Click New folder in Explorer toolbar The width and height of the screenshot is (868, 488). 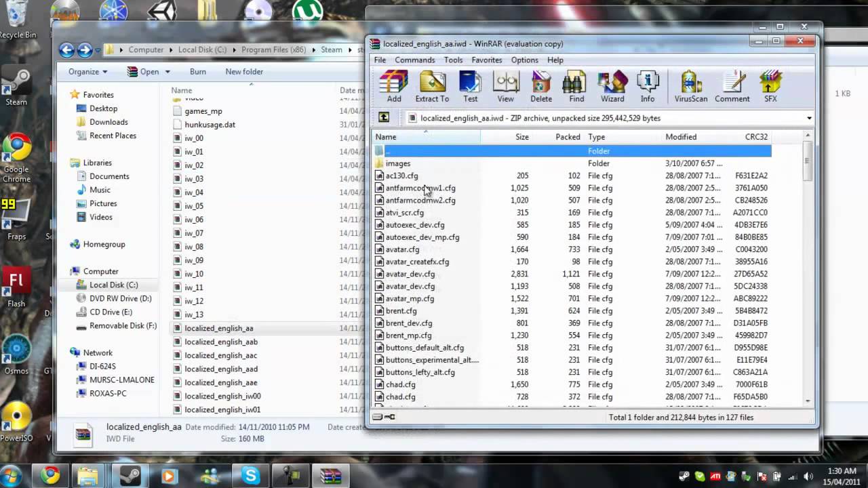pos(244,71)
